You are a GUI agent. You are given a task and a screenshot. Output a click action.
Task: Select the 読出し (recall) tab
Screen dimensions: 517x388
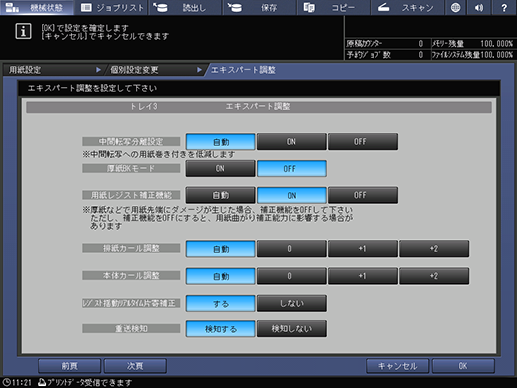click(185, 7)
